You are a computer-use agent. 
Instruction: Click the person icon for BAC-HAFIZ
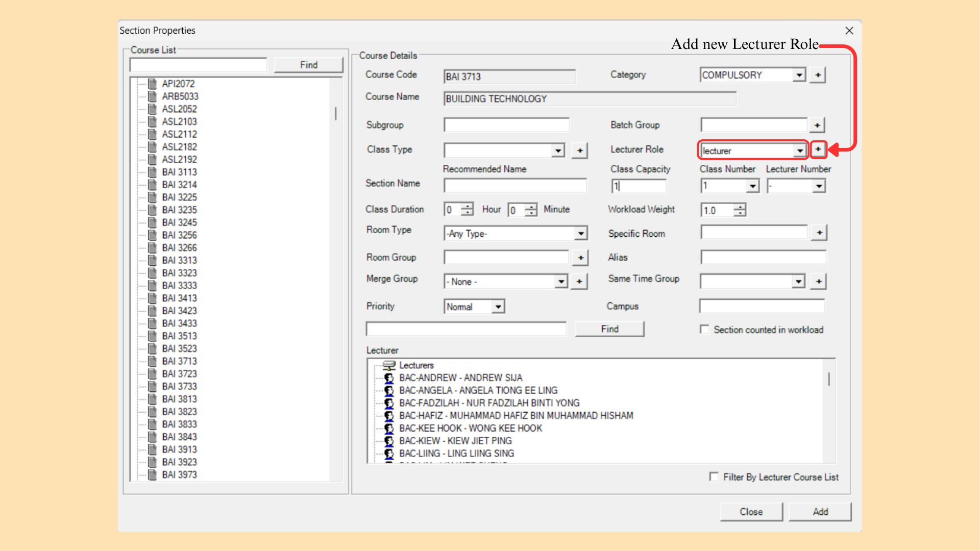[x=389, y=416]
